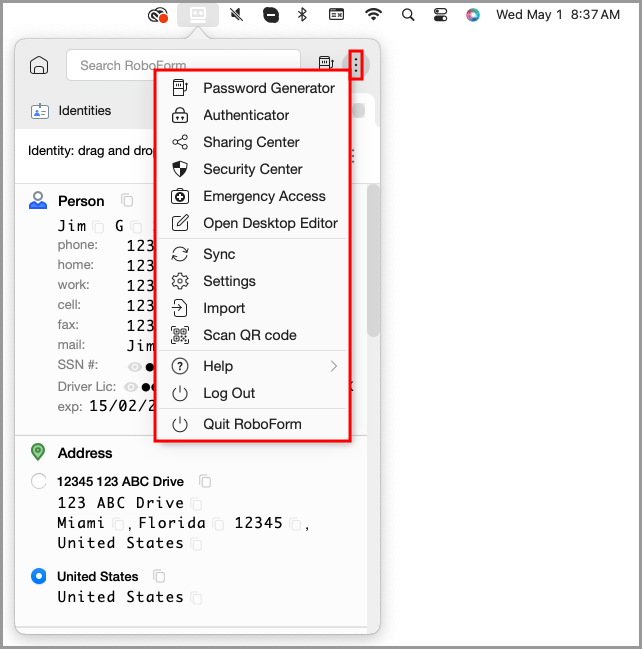This screenshot has width=642, height=649.
Task: Click the RoboForm menu bar icon
Action: click(198, 15)
